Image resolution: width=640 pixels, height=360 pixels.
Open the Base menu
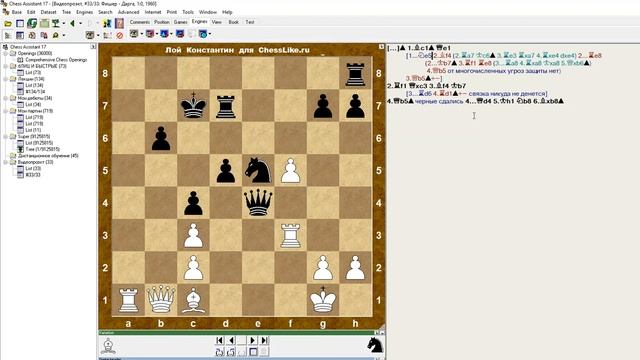click(x=17, y=12)
